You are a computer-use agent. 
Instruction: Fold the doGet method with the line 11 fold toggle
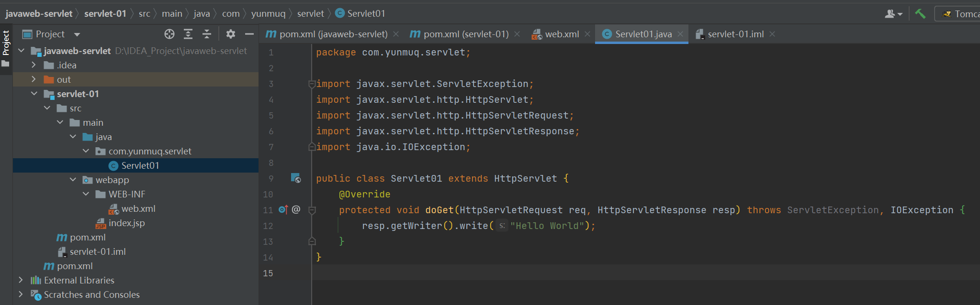coord(312,210)
